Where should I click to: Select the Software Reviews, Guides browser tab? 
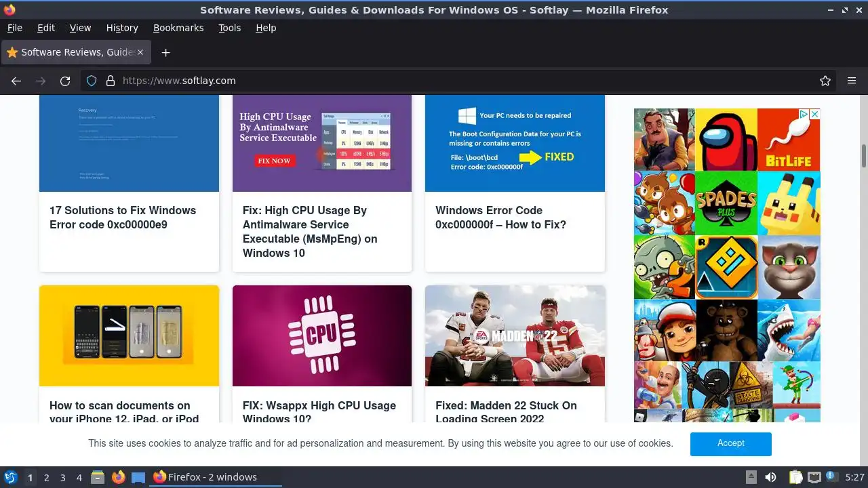coord(75,52)
